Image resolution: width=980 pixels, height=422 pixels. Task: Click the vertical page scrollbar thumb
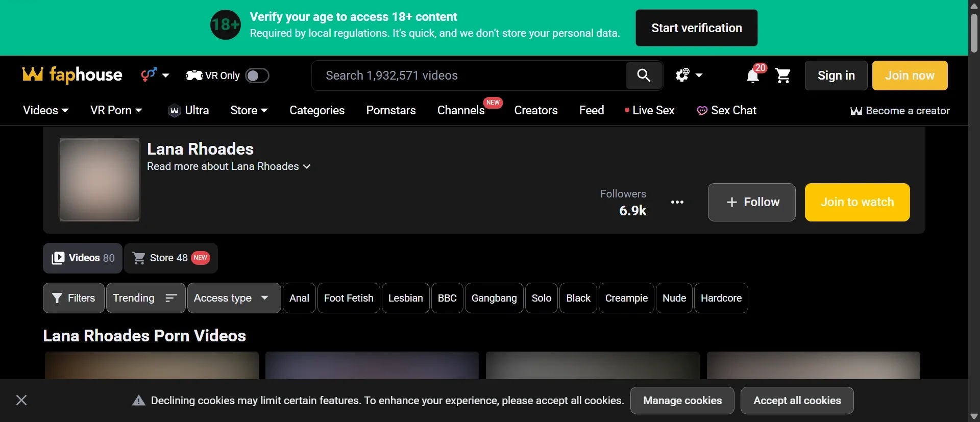coord(974,33)
